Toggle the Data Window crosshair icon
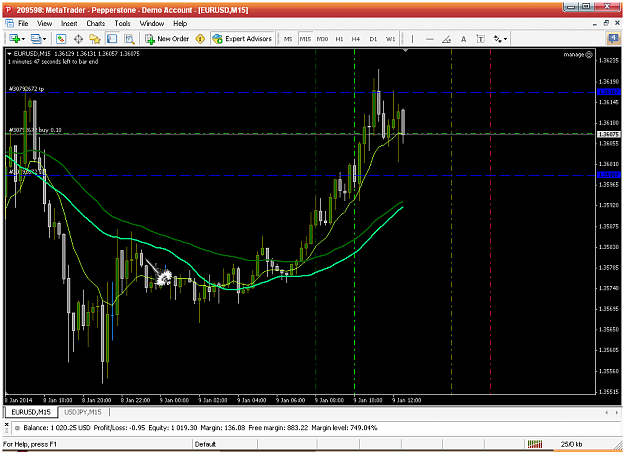The width and height of the screenshot is (625, 452). (x=78, y=39)
